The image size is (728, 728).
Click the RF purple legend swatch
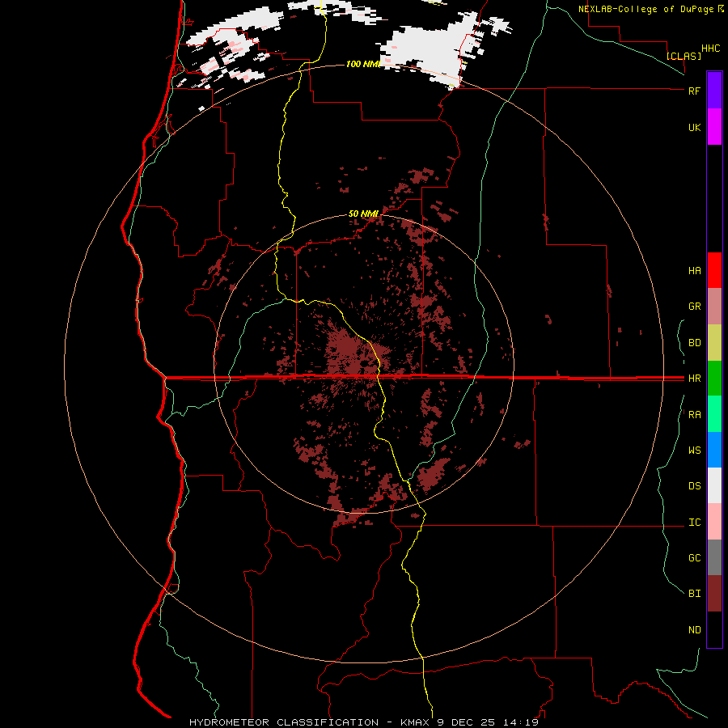coord(714,91)
